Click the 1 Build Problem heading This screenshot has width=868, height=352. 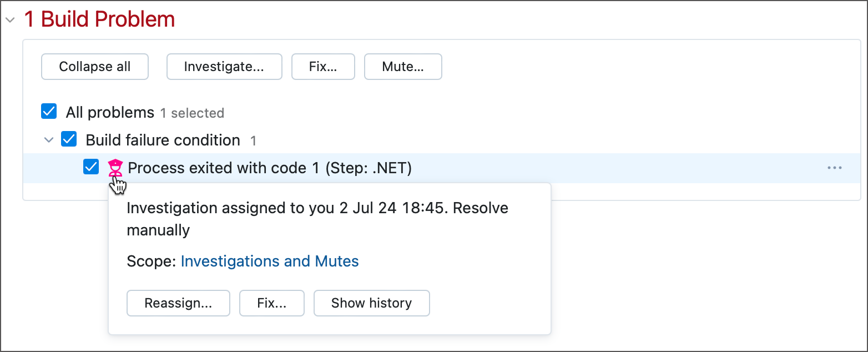(x=100, y=19)
